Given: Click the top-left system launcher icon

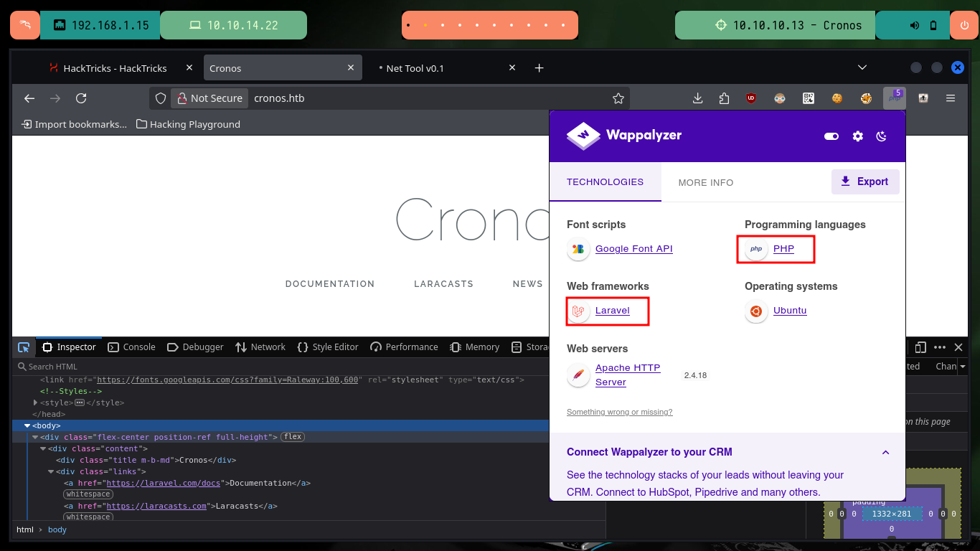Looking at the screenshot, I should (x=24, y=25).
